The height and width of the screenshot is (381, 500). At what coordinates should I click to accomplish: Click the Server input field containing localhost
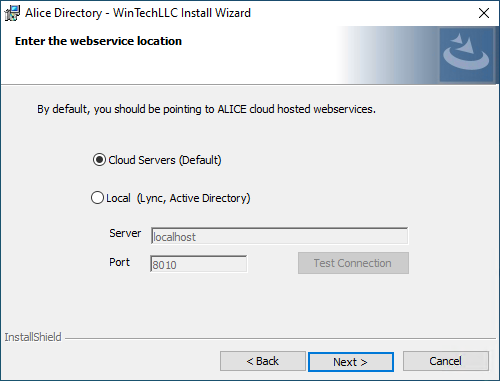(x=279, y=236)
